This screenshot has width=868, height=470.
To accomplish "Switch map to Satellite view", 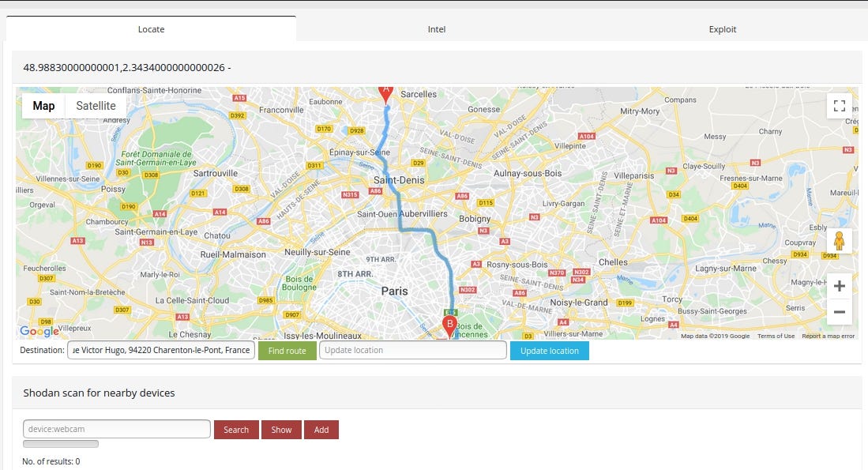I will tap(96, 106).
